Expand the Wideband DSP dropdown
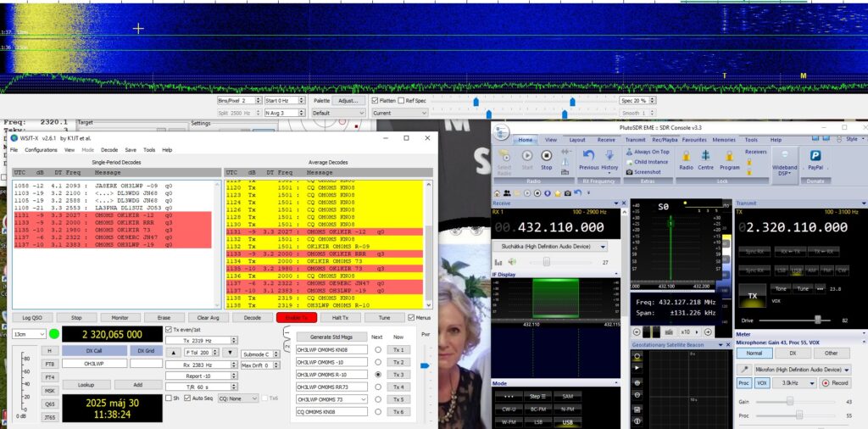Image resolution: width=868 pixels, height=429 pixels. click(784, 167)
